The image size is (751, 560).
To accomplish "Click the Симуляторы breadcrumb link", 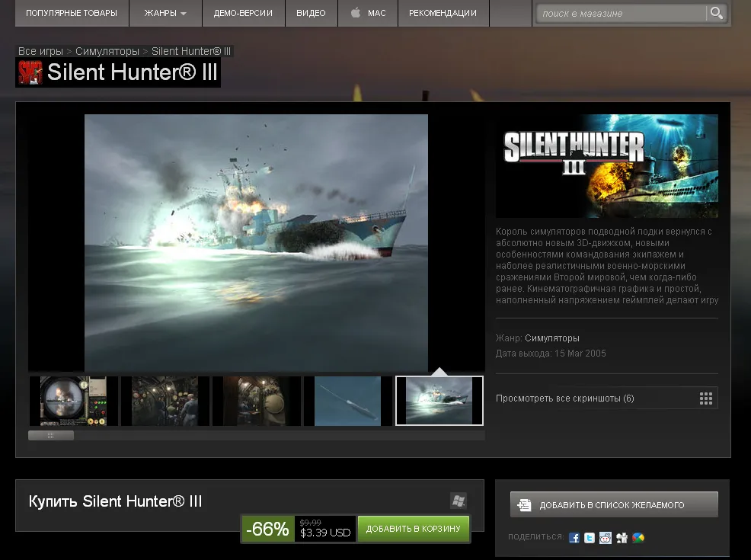I will point(107,51).
